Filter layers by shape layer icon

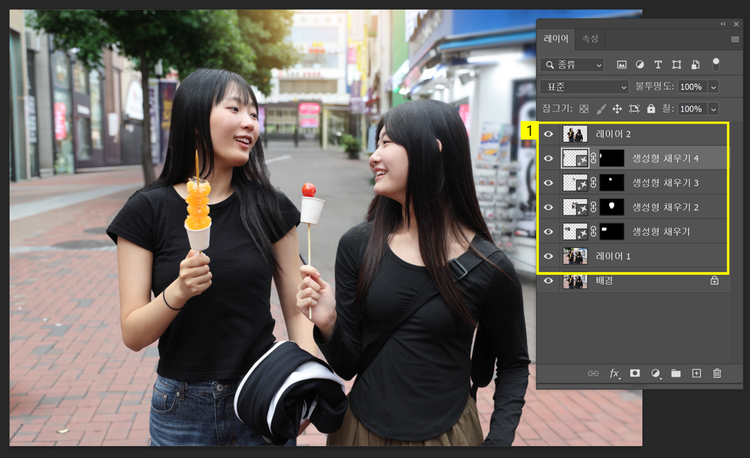[x=676, y=65]
